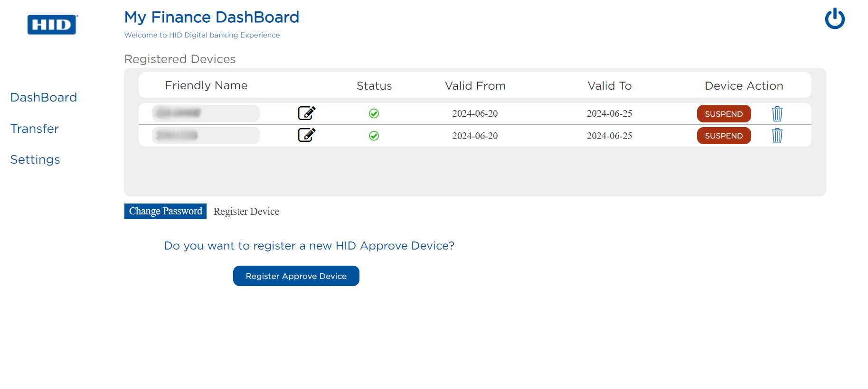Click the Device Action column header
Screen dimensions: 868x389
tap(744, 86)
